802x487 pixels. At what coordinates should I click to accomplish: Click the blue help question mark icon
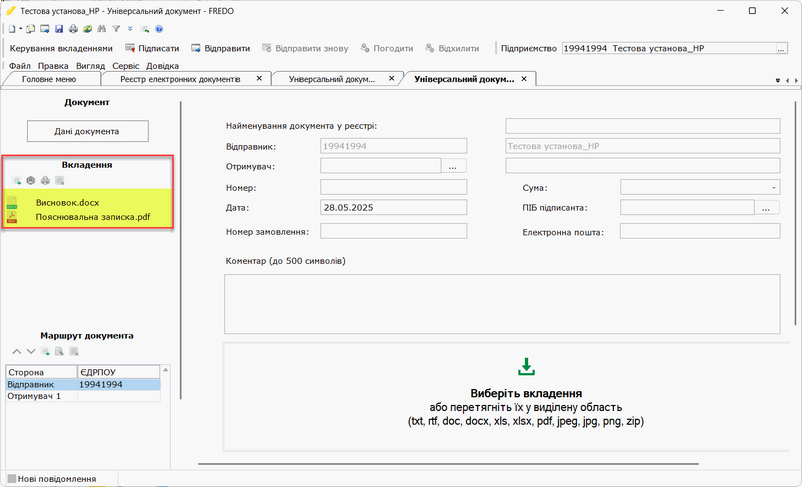(x=159, y=29)
